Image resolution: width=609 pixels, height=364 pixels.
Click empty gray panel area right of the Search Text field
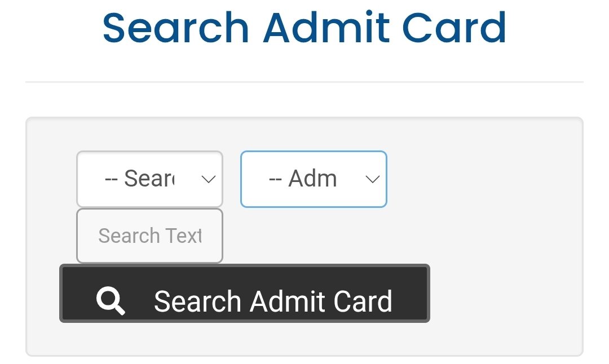pyautogui.click(x=395, y=236)
